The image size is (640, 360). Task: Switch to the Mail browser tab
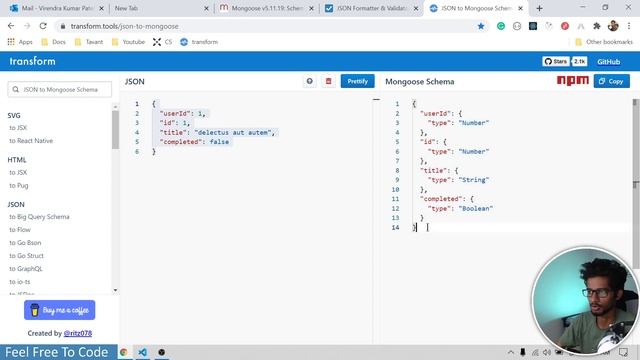click(x=56, y=8)
